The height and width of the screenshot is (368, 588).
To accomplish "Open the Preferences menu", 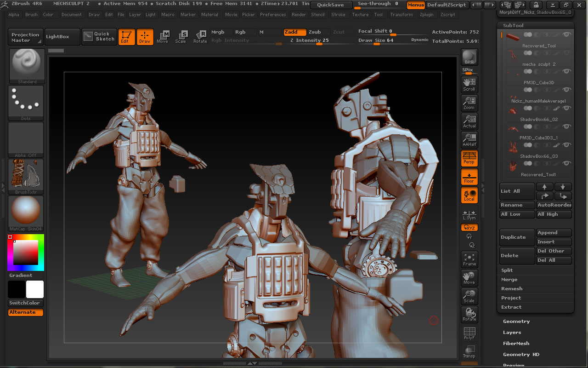I will [x=273, y=15].
